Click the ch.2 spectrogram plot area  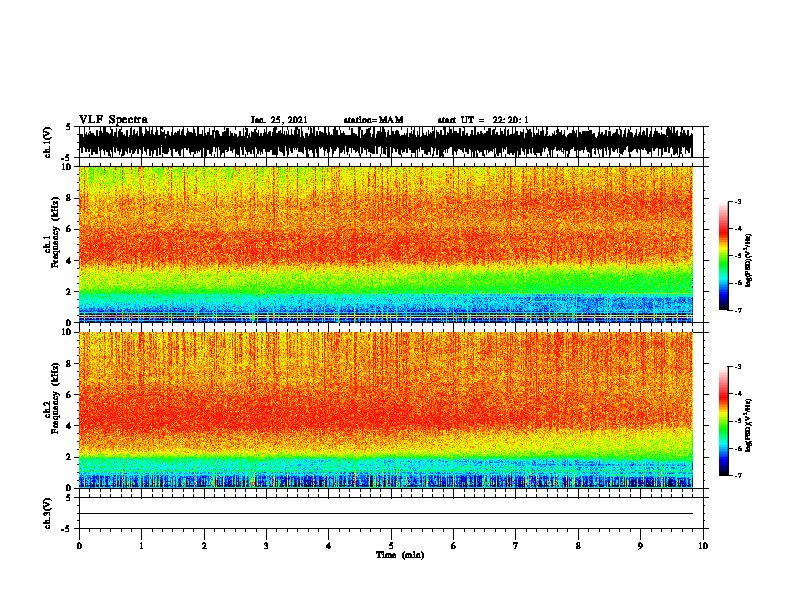[x=386, y=410]
